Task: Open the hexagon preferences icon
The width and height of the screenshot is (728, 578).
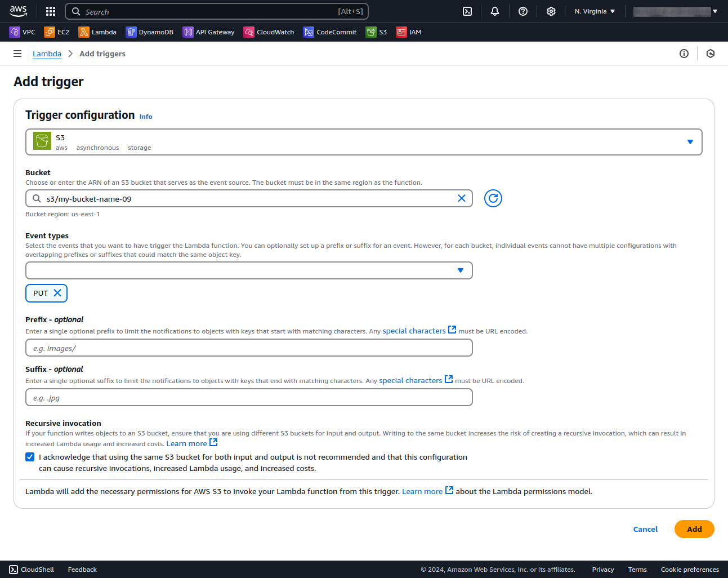Action: [x=711, y=54]
